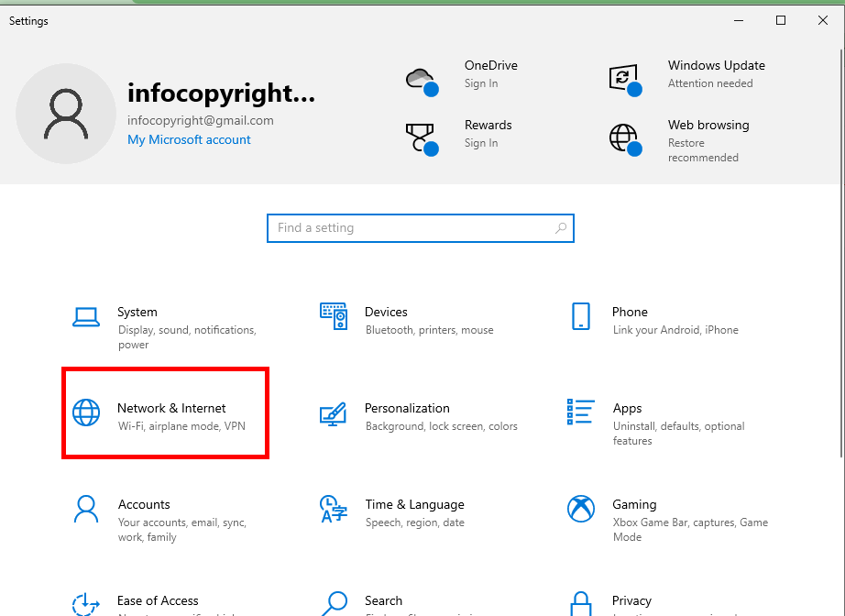Click 'Link your Android, iPhone' description
This screenshot has width=845, height=616.
(675, 330)
